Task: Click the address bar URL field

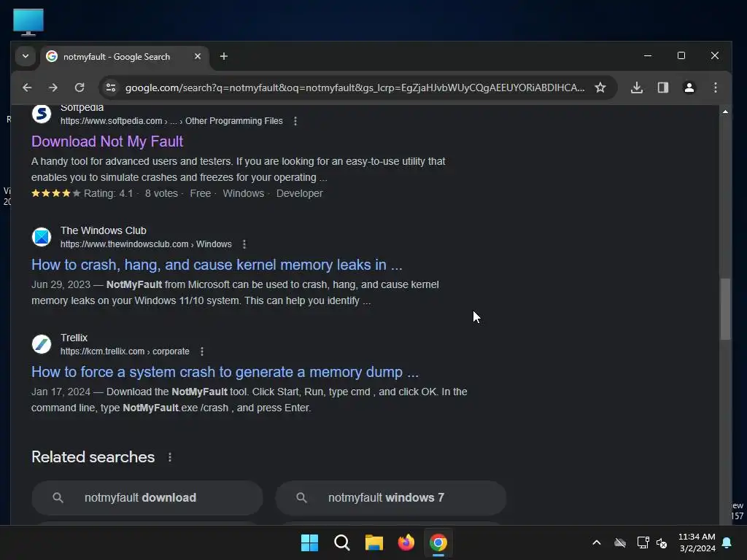Action: (x=355, y=87)
